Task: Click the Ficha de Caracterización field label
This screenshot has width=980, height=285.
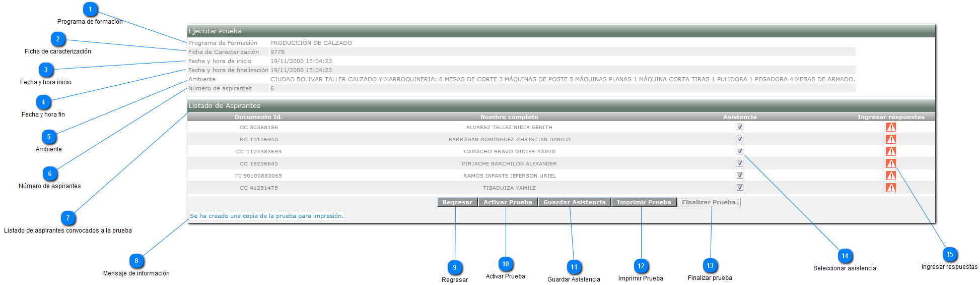Action: click(x=224, y=52)
